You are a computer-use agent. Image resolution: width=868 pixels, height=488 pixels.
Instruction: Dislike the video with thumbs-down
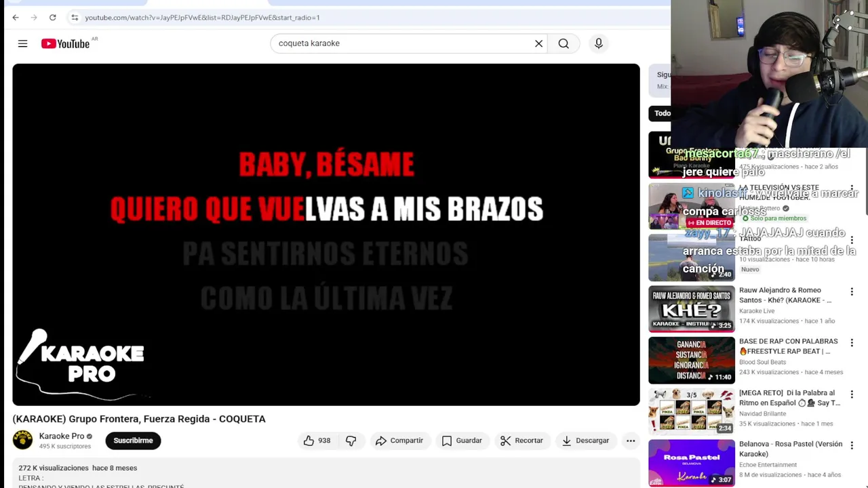pyautogui.click(x=351, y=441)
